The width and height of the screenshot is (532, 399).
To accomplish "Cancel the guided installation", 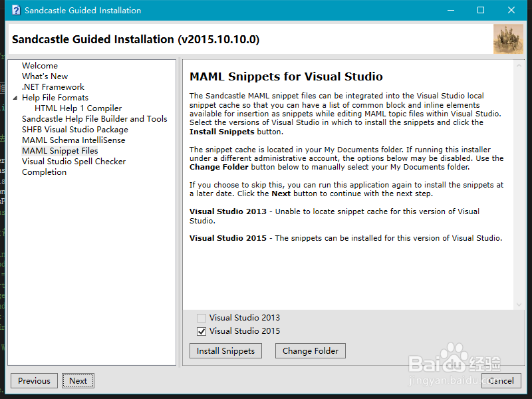I will (501, 380).
